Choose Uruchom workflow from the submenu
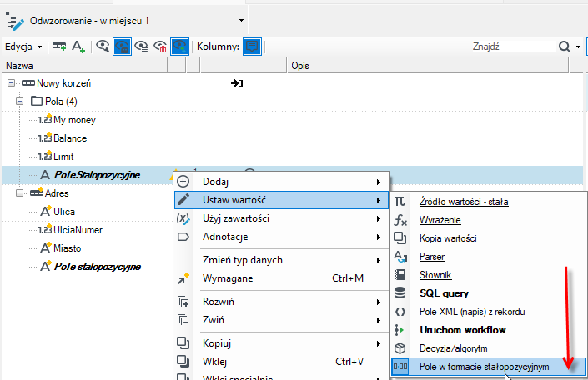This screenshot has height=380, width=588. [489, 330]
